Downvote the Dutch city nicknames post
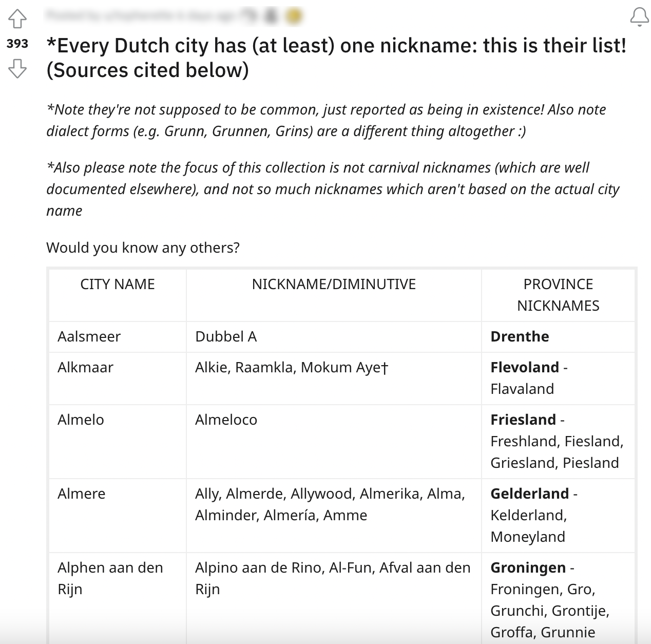The height and width of the screenshot is (644, 651). click(x=17, y=68)
